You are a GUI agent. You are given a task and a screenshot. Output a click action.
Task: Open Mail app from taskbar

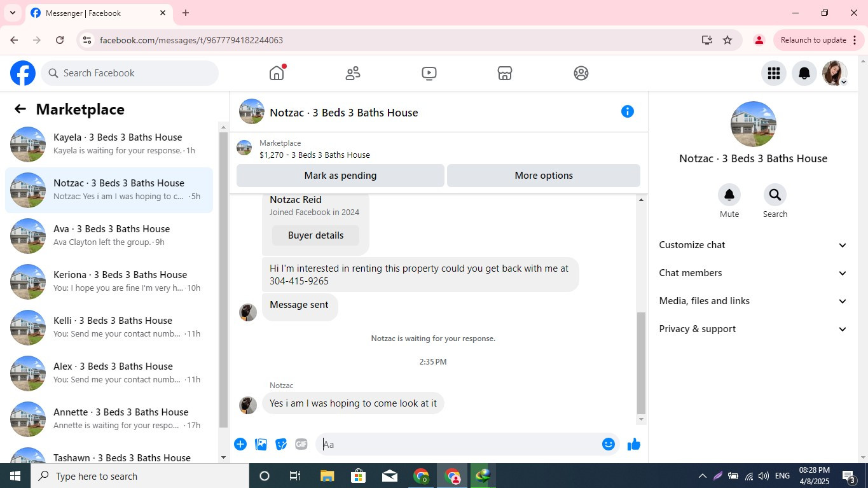[x=390, y=476]
